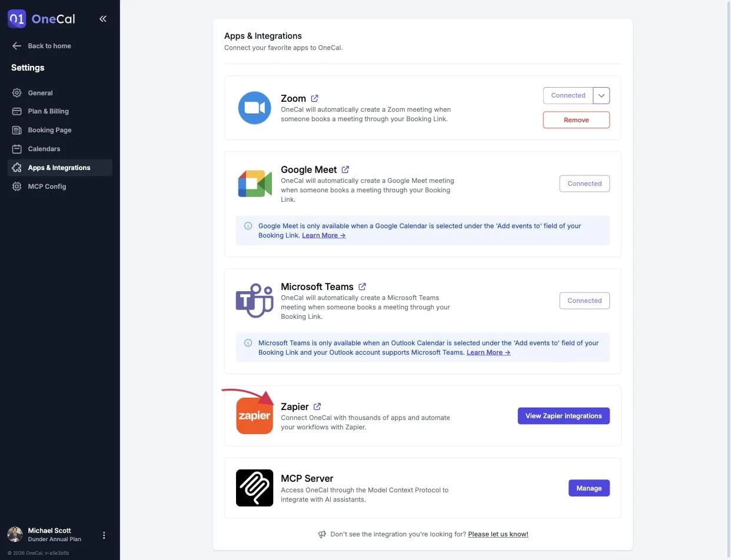Click the orange Zapier logo
The height and width of the screenshot is (560, 731).
(254, 416)
